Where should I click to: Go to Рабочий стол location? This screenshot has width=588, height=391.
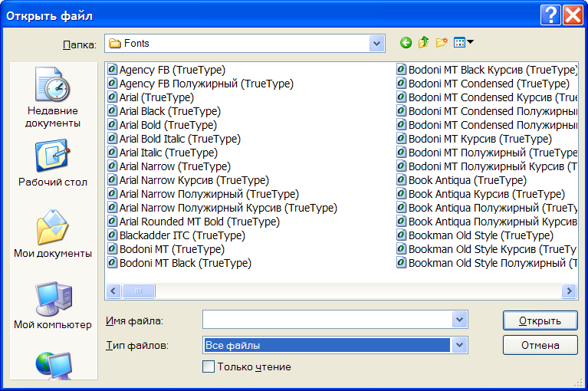52,163
